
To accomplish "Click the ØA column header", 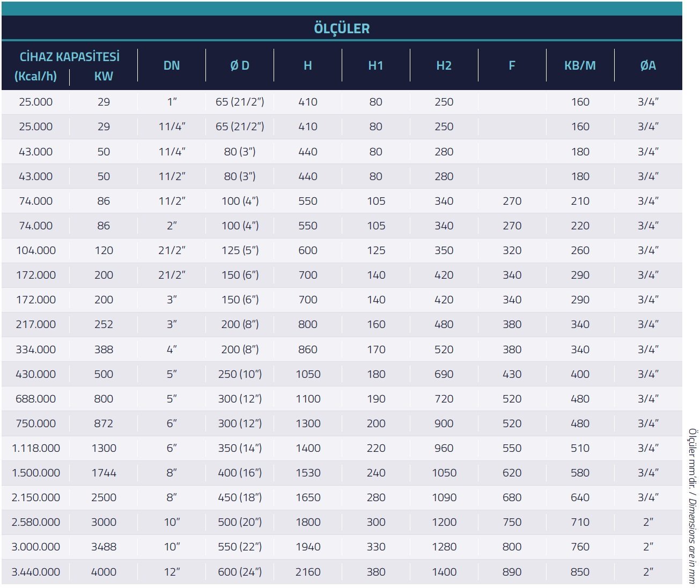I will [648, 65].
